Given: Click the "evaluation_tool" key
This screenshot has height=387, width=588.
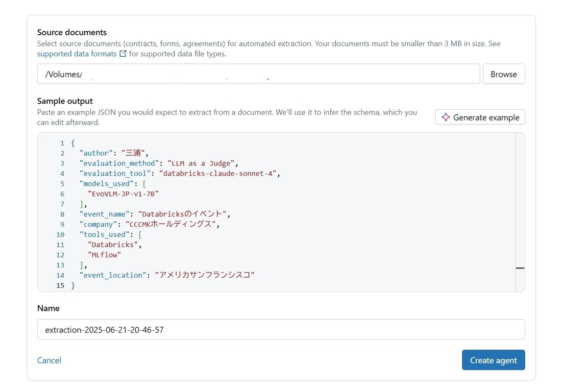Looking at the screenshot, I should (115, 173).
